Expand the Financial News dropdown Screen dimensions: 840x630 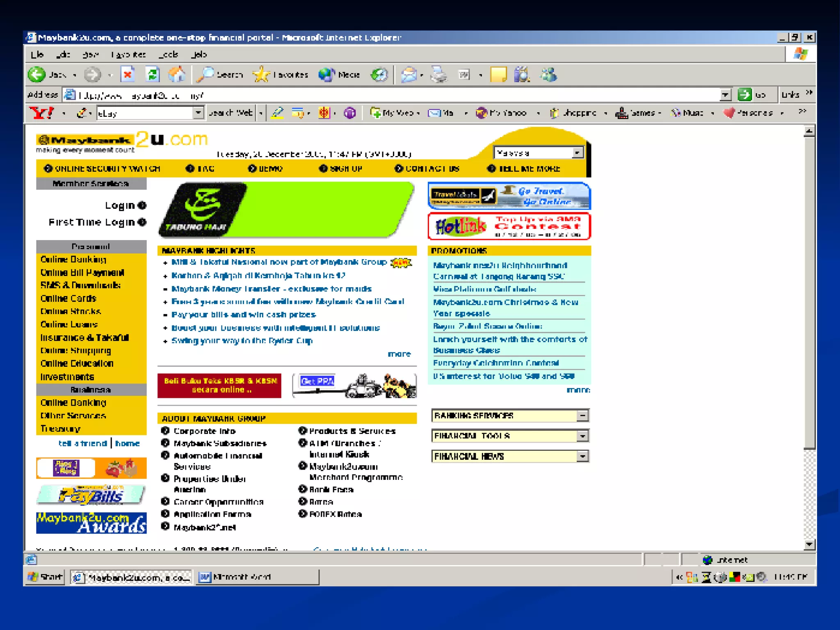(x=582, y=456)
